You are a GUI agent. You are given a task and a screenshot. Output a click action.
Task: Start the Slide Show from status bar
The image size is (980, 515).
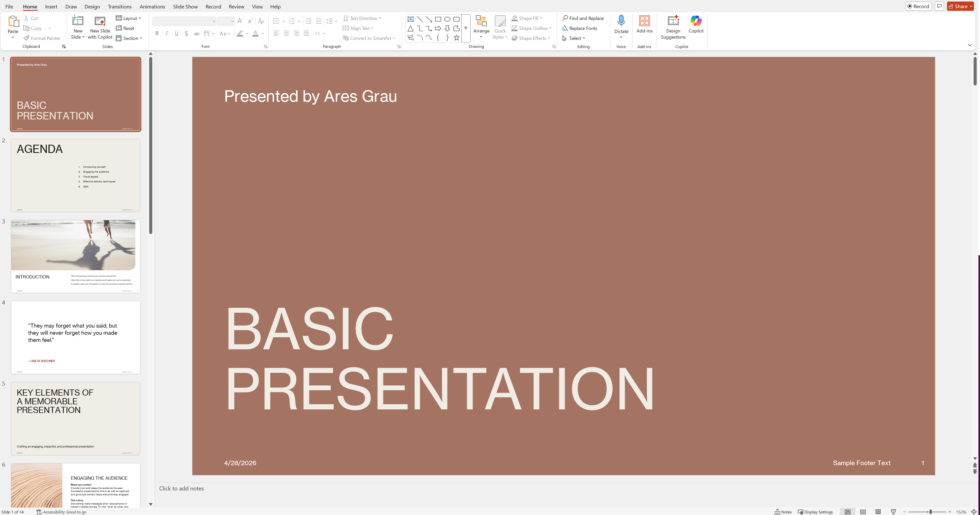tap(893, 512)
